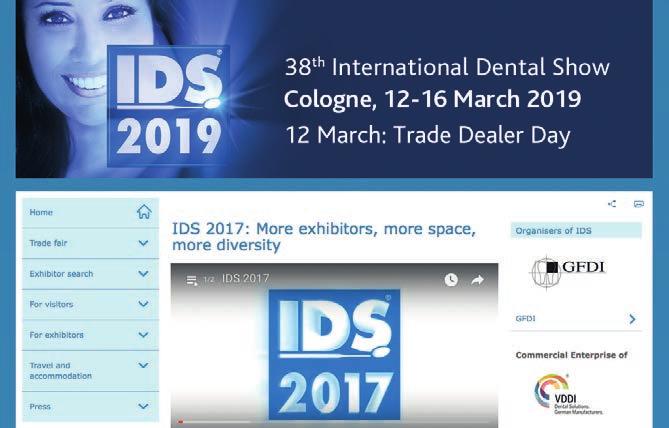Go to the Home menu item

(90, 212)
